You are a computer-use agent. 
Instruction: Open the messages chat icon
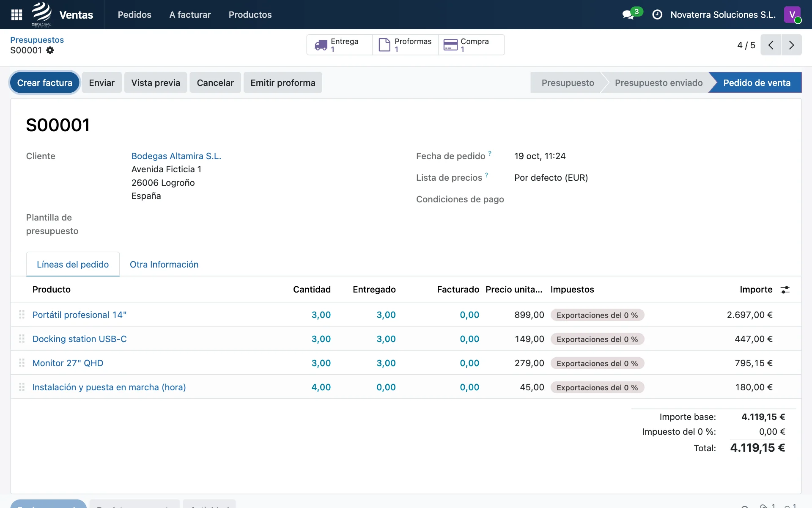point(628,15)
